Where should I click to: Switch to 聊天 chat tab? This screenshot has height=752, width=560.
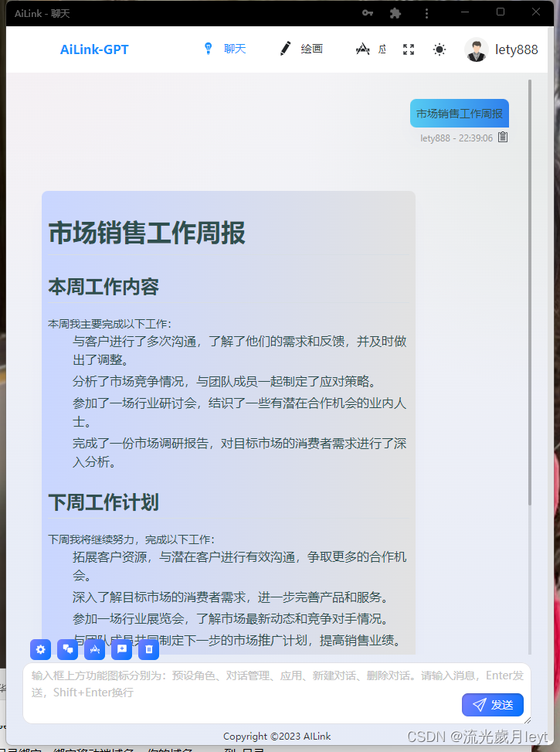coord(225,49)
